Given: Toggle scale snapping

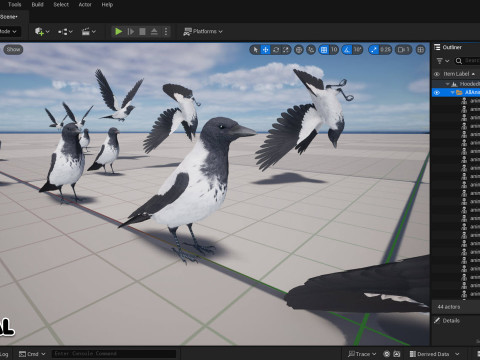Looking at the screenshot, I should click(373, 50).
